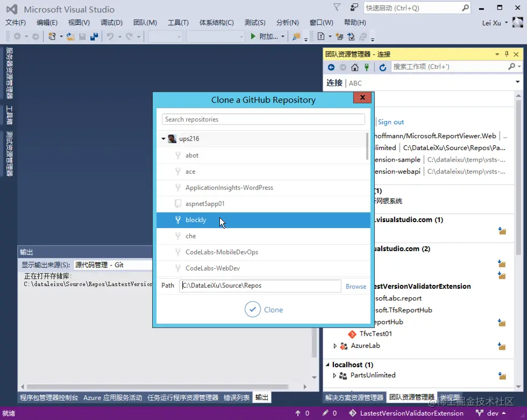This screenshot has height=420, width=527.
Task: Open the 团队(M) menu
Action: 145,23
